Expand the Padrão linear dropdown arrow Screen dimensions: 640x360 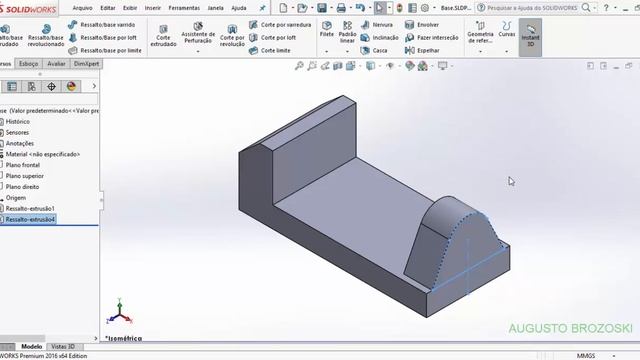click(x=347, y=52)
